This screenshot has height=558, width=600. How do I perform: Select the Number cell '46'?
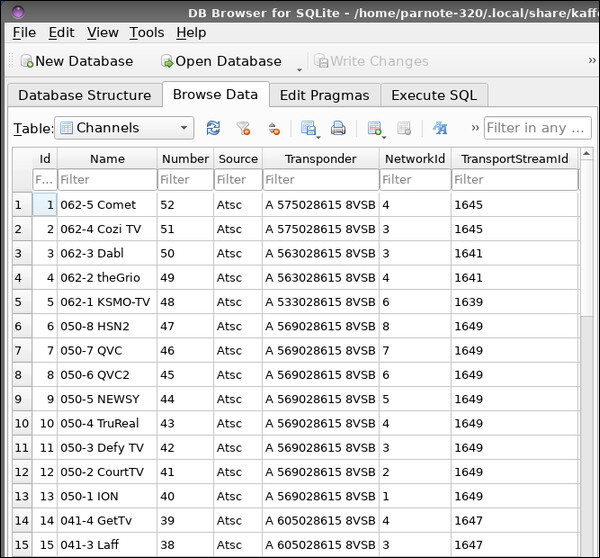point(185,351)
